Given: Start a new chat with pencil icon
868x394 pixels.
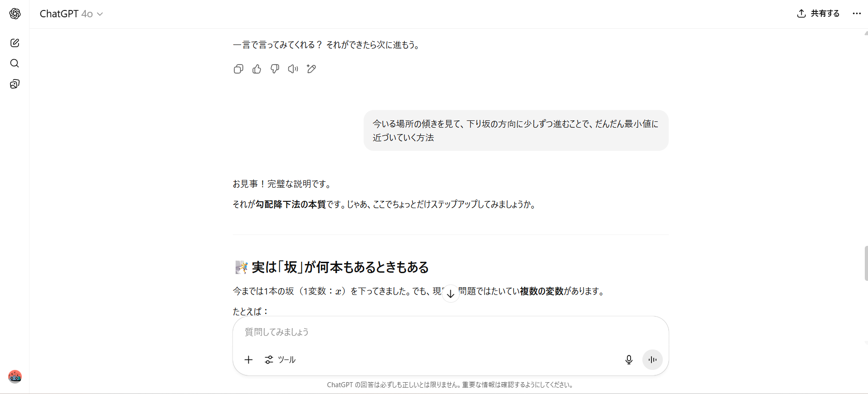Looking at the screenshot, I should (15, 43).
